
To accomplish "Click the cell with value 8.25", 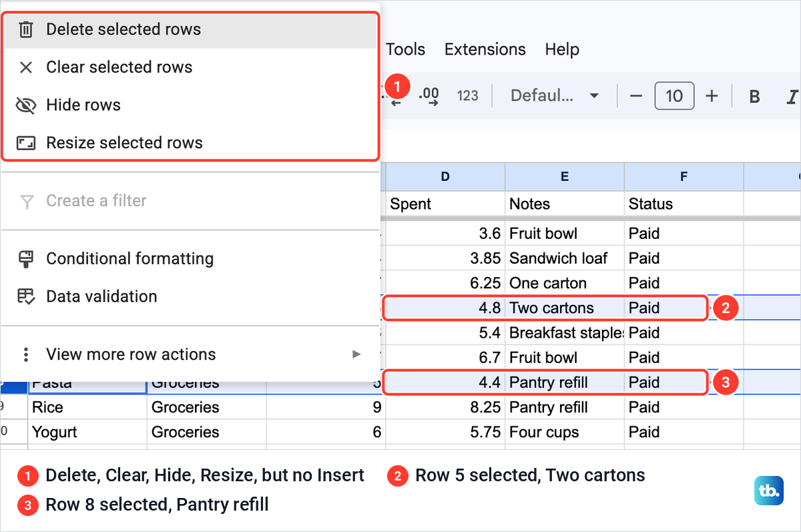I will 445,407.
